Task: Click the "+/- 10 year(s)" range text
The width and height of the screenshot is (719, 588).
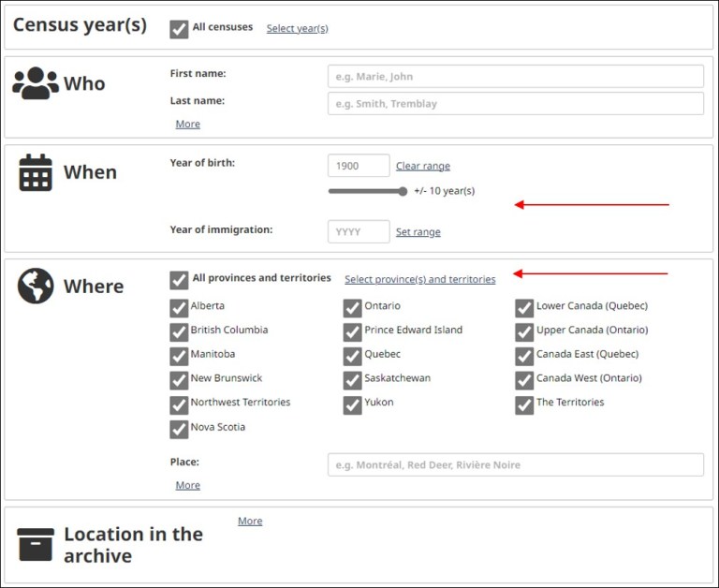Action: [445, 191]
